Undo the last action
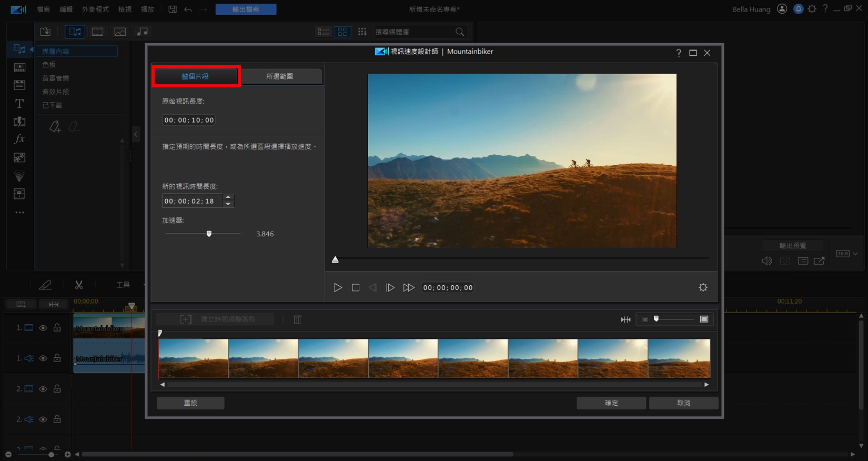The width and height of the screenshot is (868, 461). pos(188,9)
